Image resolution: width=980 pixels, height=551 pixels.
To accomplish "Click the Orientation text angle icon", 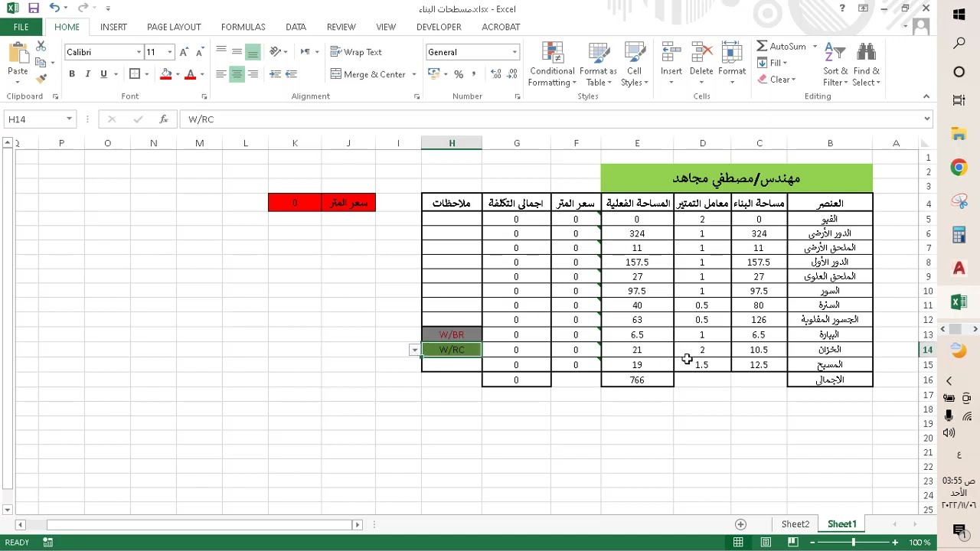I will tap(275, 52).
